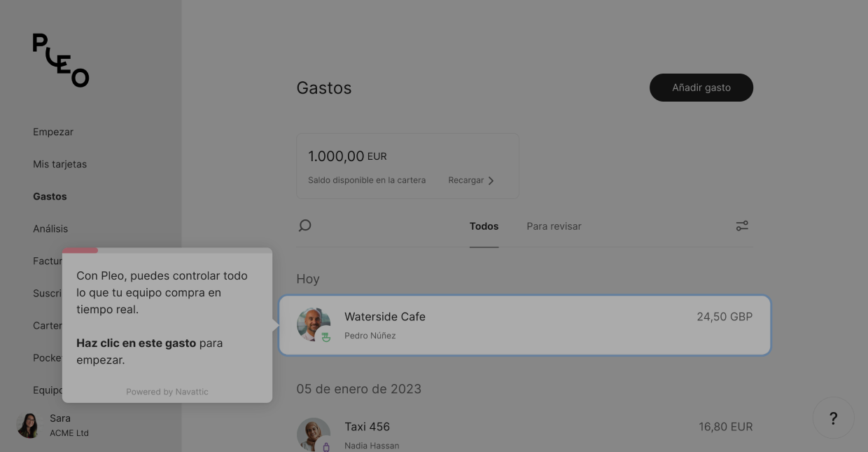868x452 pixels.
Task: Click the Powered by Navattic link
Action: click(167, 392)
